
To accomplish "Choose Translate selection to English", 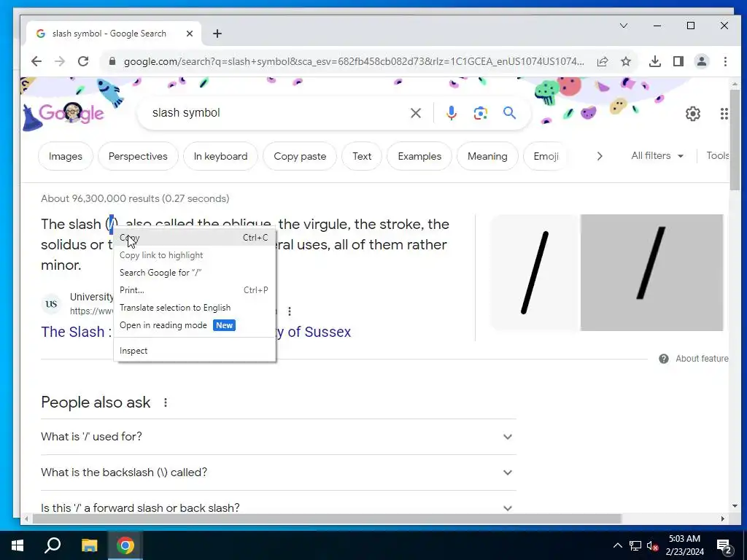I will click(x=194, y=308).
